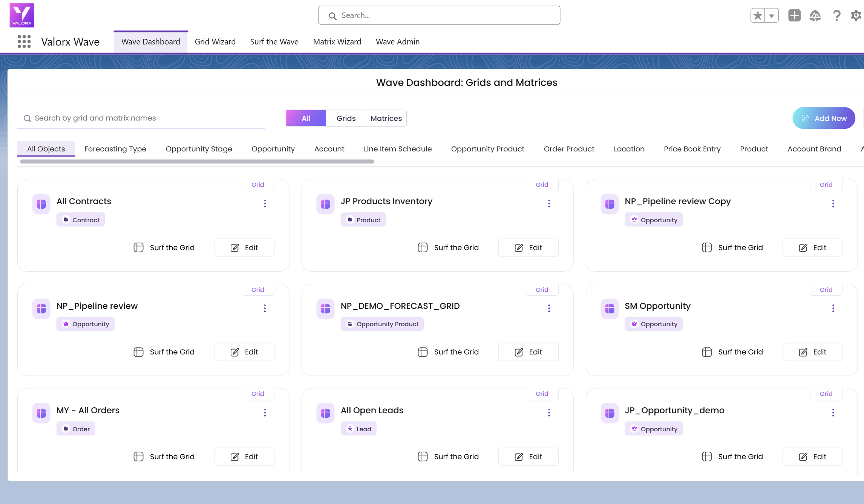Focus the grid and matrix name search field
The image size is (864, 504).
pos(141,118)
